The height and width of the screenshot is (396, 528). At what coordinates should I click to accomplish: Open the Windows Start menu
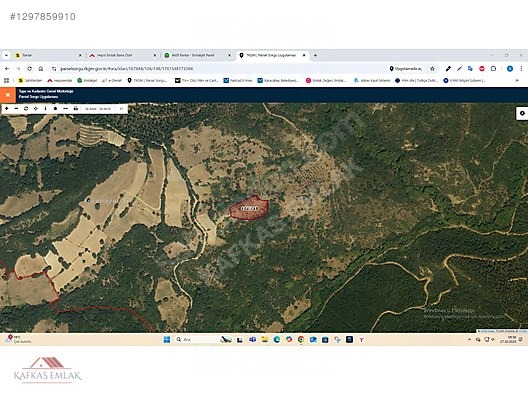pos(167,340)
